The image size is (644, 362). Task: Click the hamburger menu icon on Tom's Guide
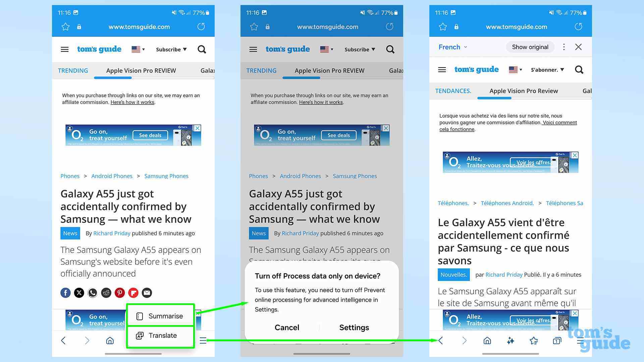65,49
